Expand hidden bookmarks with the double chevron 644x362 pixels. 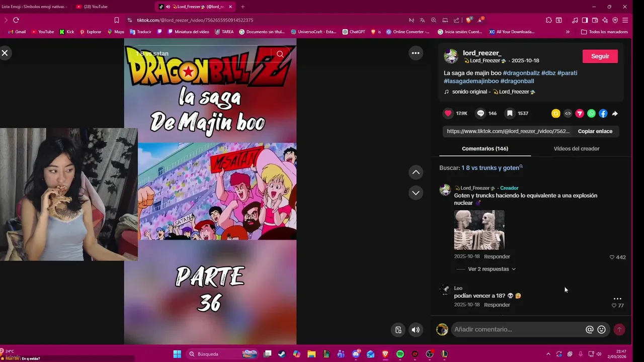(x=568, y=32)
